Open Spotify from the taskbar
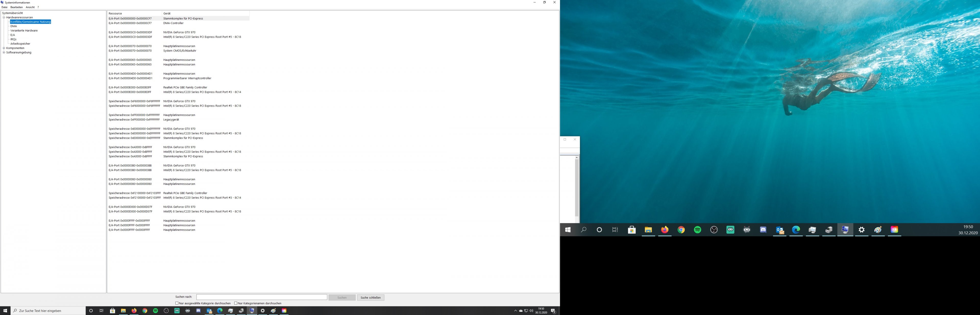980x315 pixels. tap(155, 310)
